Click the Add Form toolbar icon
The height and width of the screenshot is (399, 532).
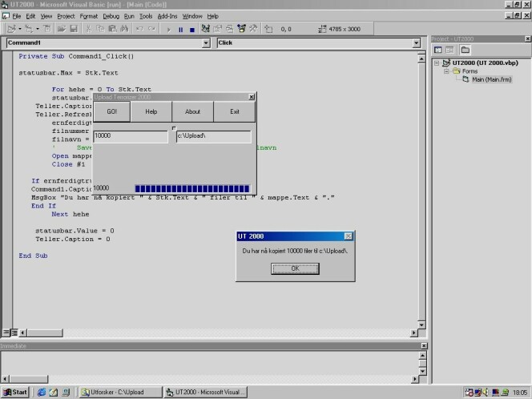(x=29, y=29)
